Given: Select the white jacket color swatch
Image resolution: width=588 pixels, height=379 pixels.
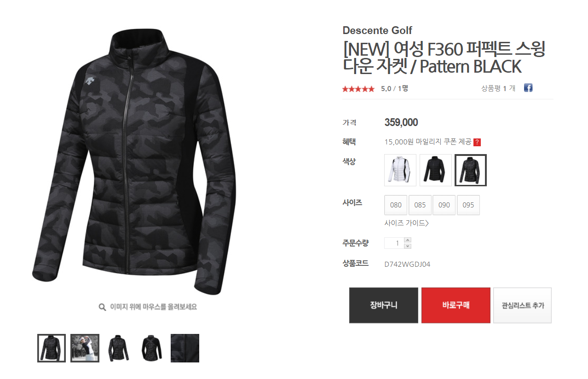Looking at the screenshot, I should pos(400,170).
